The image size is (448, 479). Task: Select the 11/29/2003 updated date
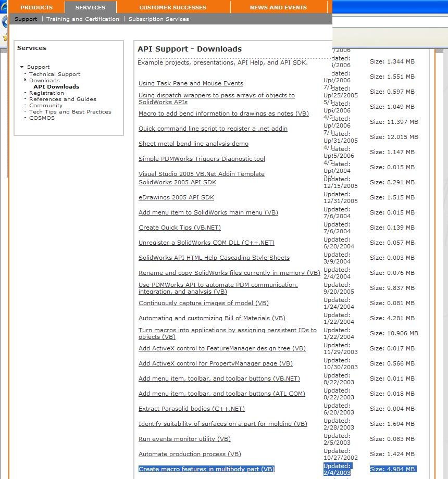click(341, 352)
